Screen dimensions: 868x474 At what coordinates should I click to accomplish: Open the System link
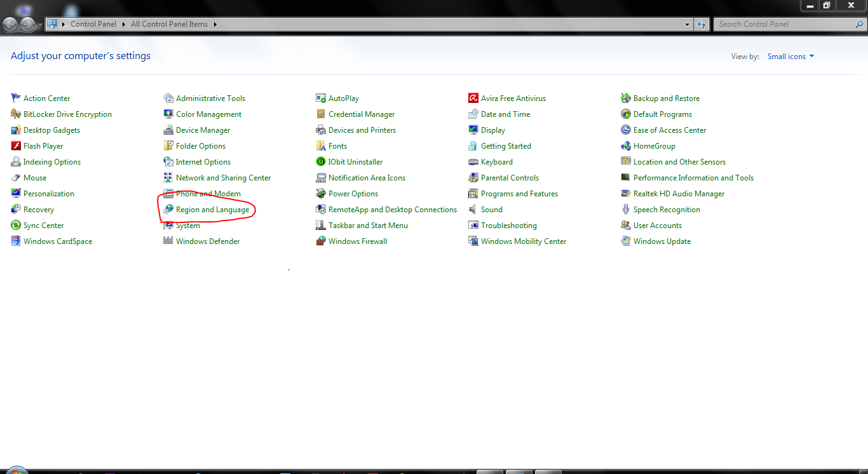pyautogui.click(x=188, y=225)
